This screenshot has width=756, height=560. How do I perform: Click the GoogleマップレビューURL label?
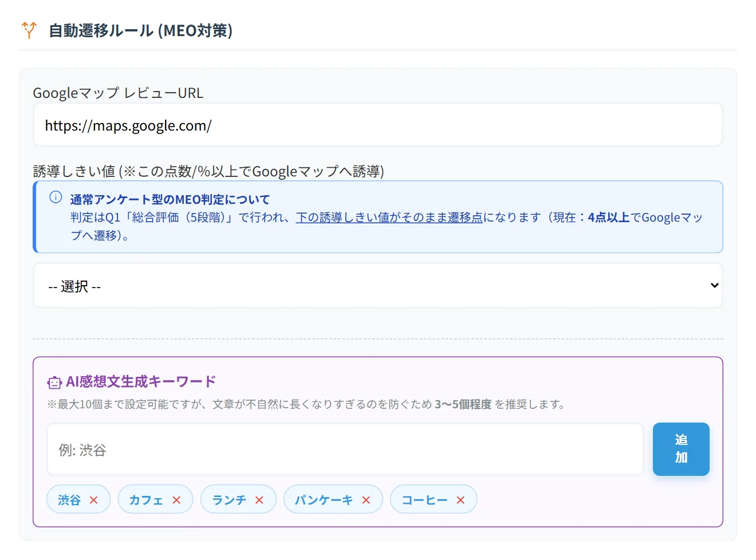[118, 93]
